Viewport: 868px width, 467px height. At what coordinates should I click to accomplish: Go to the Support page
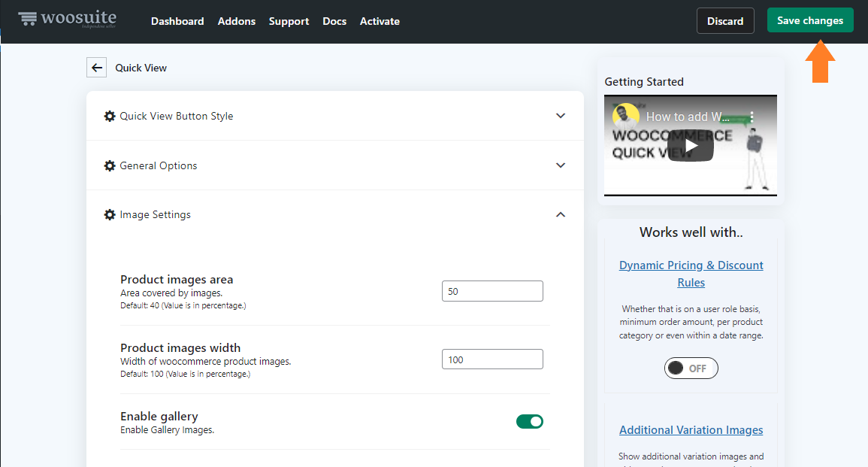pyautogui.click(x=289, y=21)
